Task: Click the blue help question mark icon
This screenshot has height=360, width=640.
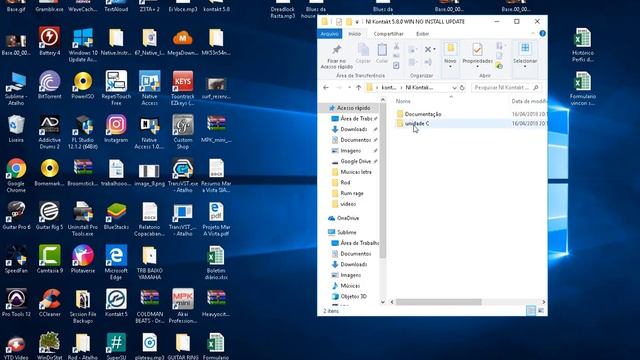Action: [x=542, y=33]
